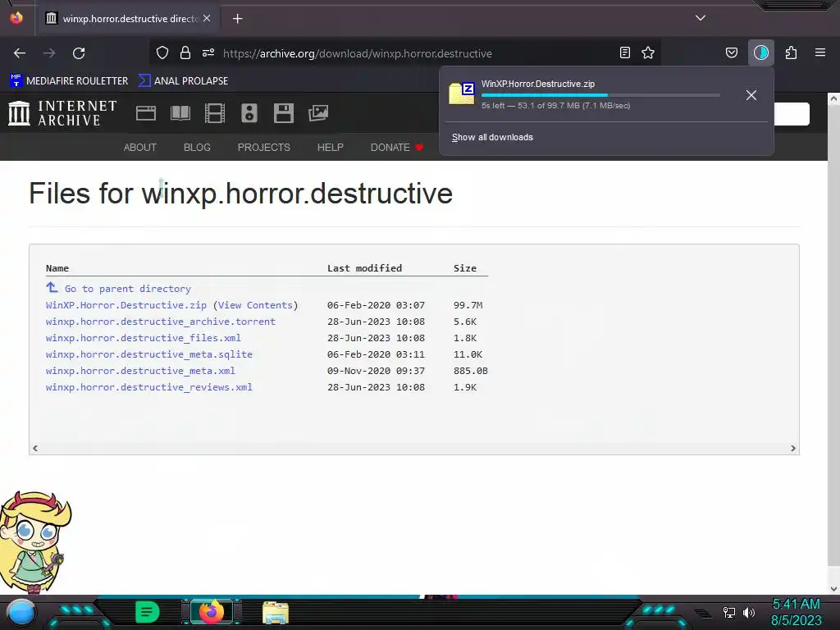Click Show all downloads
The width and height of the screenshot is (840, 630).
coord(492,137)
